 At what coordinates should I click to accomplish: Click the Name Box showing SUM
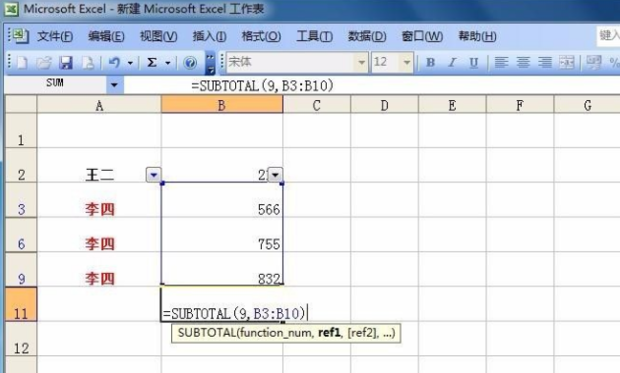click(x=55, y=84)
